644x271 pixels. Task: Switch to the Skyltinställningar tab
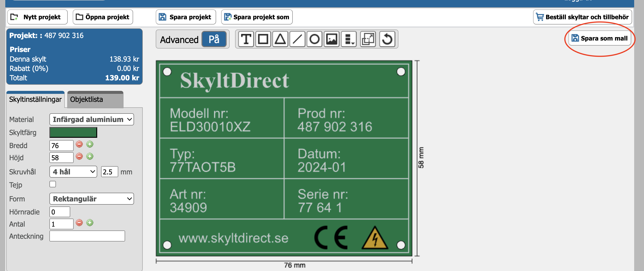tap(35, 99)
